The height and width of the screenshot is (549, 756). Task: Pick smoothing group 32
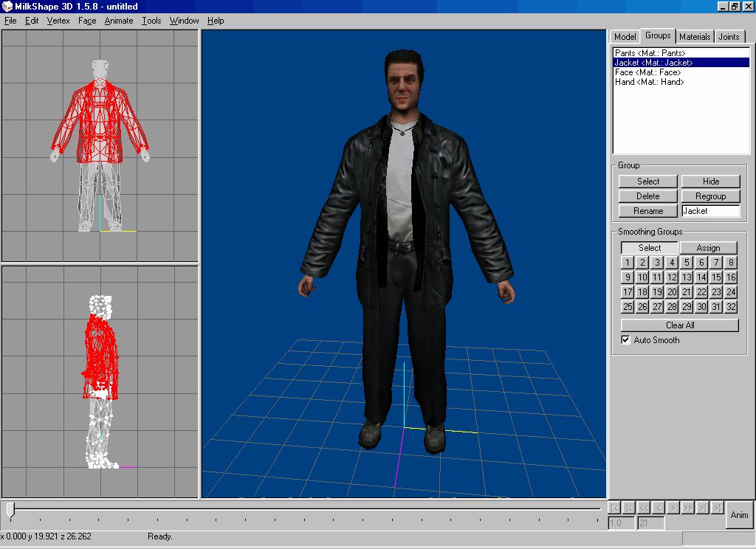point(731,307)
